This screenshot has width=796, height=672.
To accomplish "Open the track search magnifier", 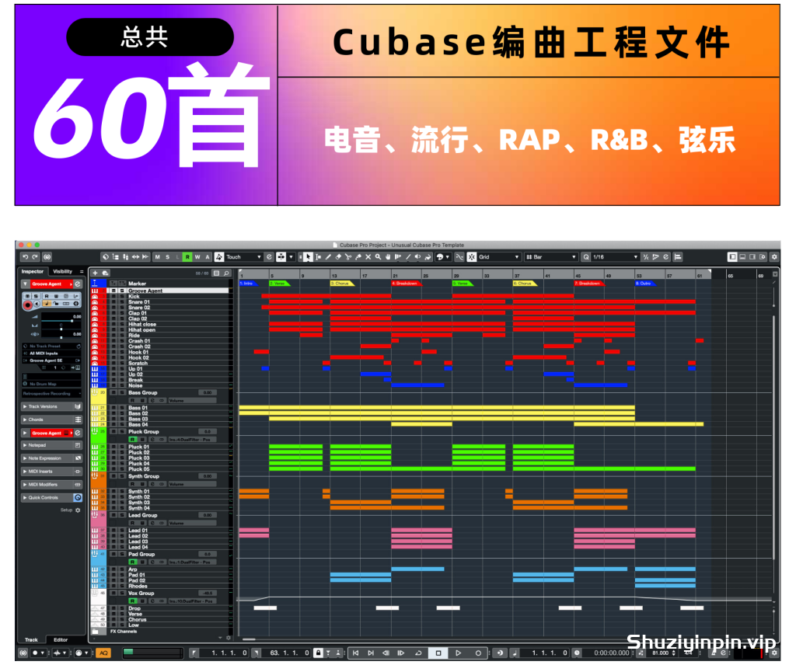I will [226, 273].
